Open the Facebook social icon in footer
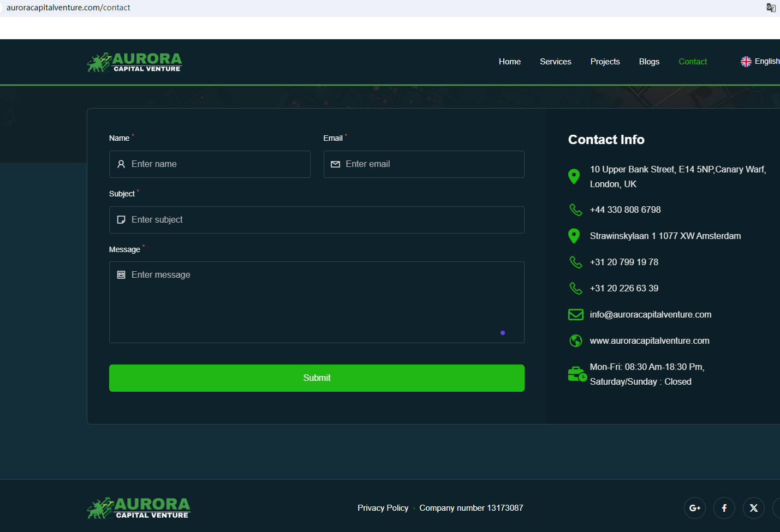The width and height of the screenshot is (780, 532). coord(724,508)
